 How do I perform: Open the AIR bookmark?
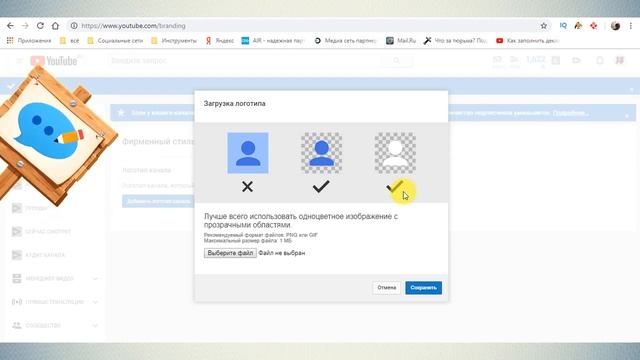273,40
